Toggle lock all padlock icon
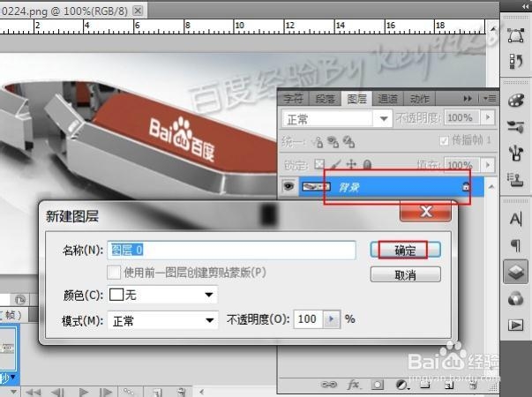The height and width of the screenshot is (397, 532). coord(367,165)
